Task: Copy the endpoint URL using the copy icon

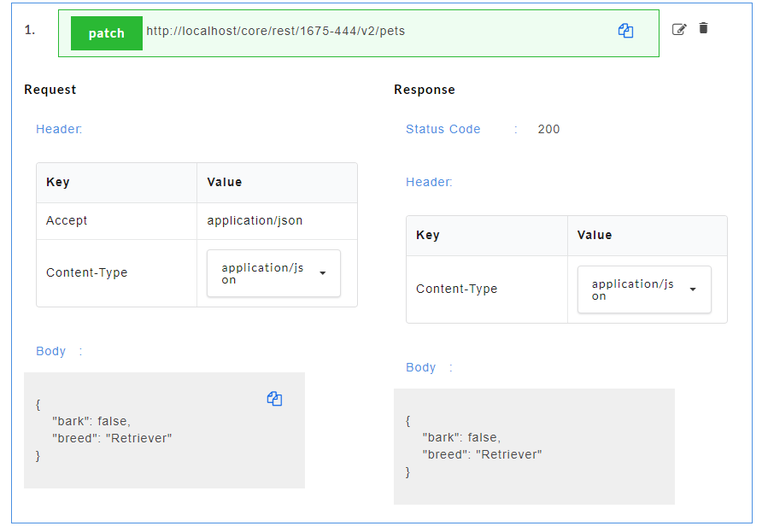Action: coord(625,31)
